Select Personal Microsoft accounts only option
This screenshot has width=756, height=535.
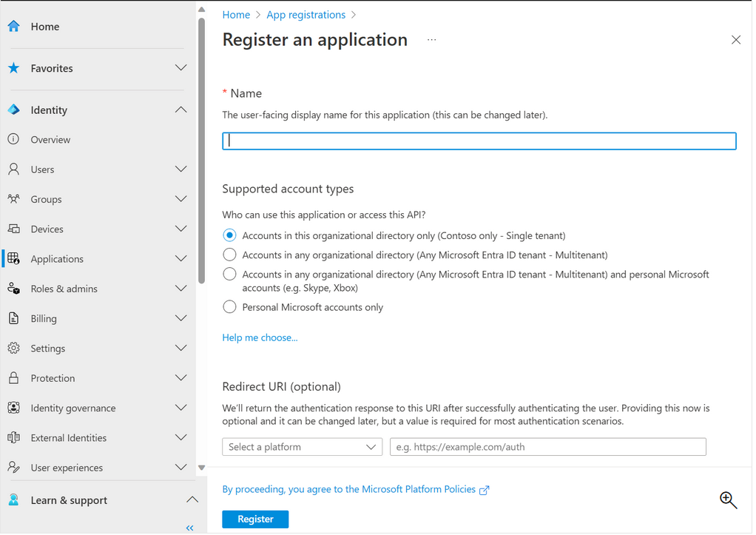[229, 307]
